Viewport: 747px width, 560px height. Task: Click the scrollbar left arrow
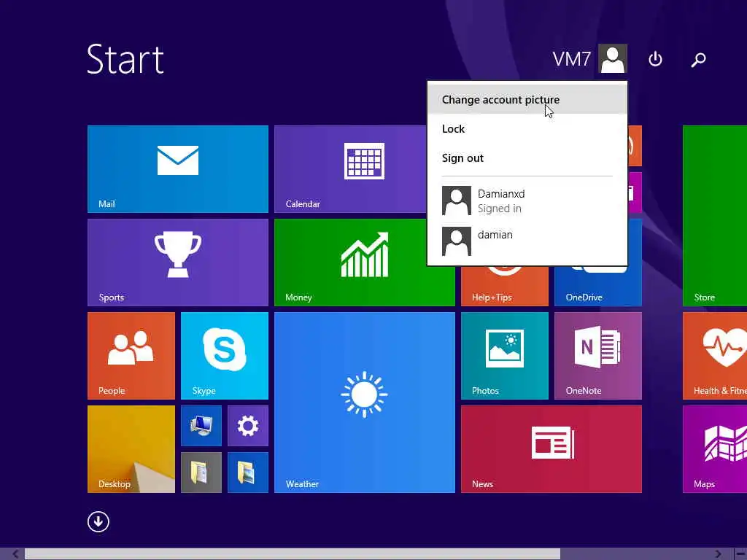16,554
